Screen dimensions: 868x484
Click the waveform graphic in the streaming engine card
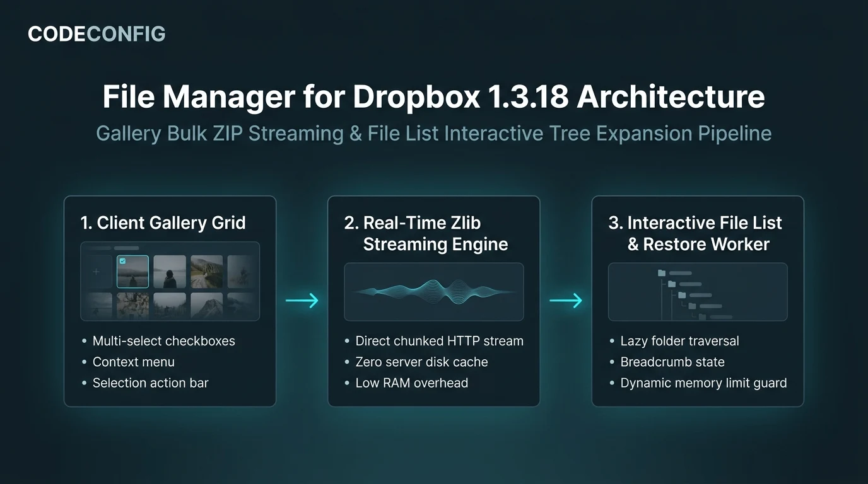pos(434,291)
